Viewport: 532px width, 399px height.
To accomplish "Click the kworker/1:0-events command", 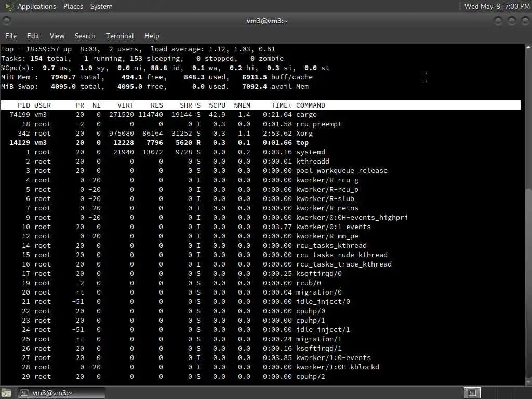I will 333,358.
